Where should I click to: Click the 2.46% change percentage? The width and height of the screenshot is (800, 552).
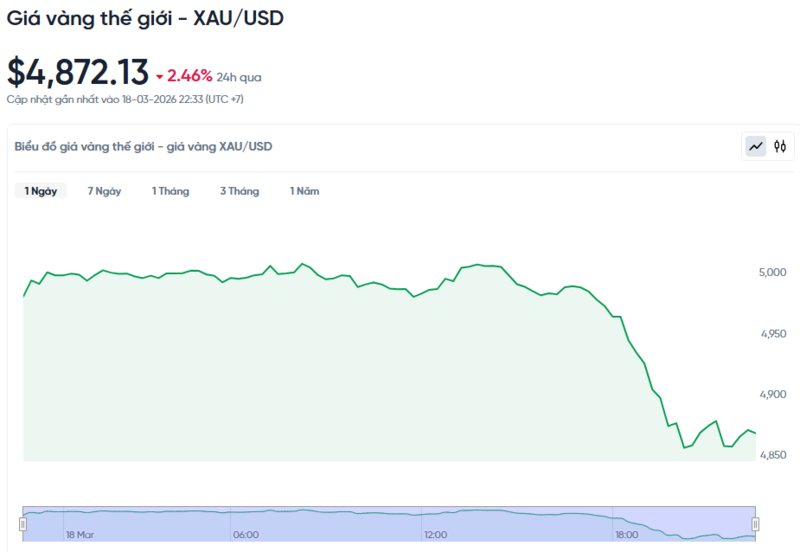189,75
